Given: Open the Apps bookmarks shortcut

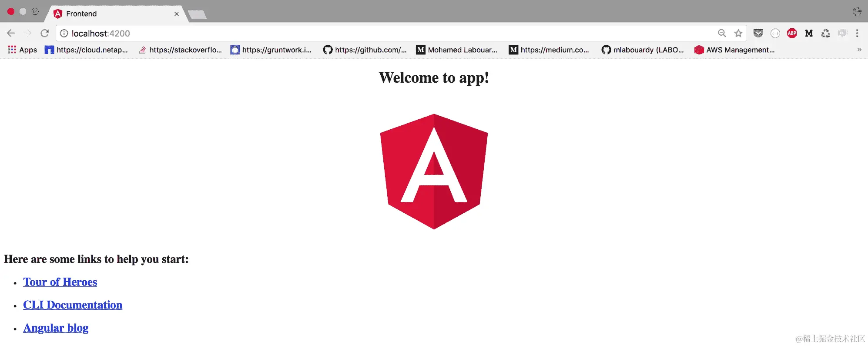Looking at the screenshot, I should 23,50.
